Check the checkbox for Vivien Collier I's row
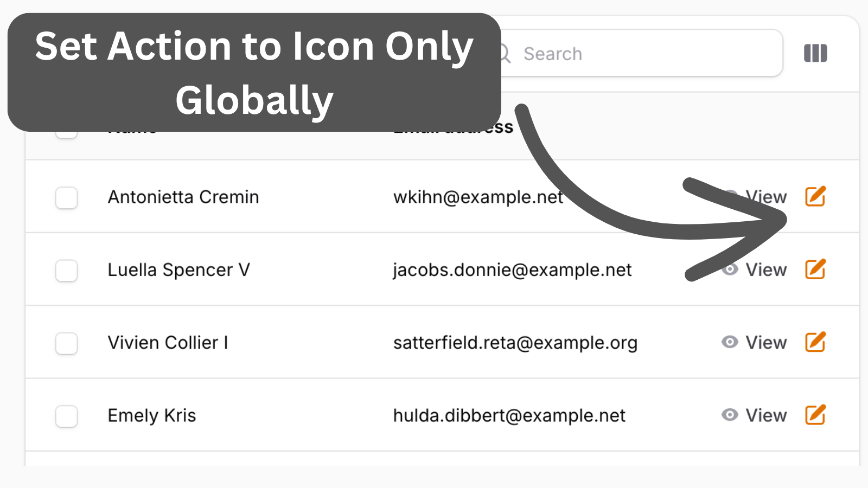The height and width of the screenshot is (488, 868). click(66, 344)
